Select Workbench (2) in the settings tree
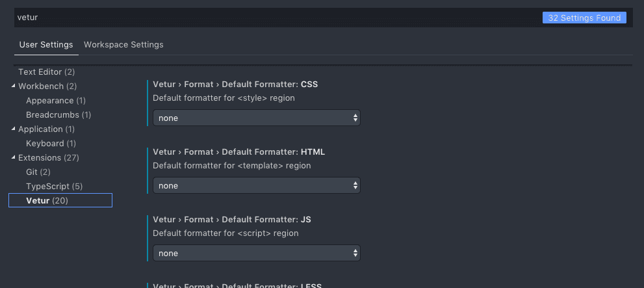The image size is (644, 288). [47, 86]
